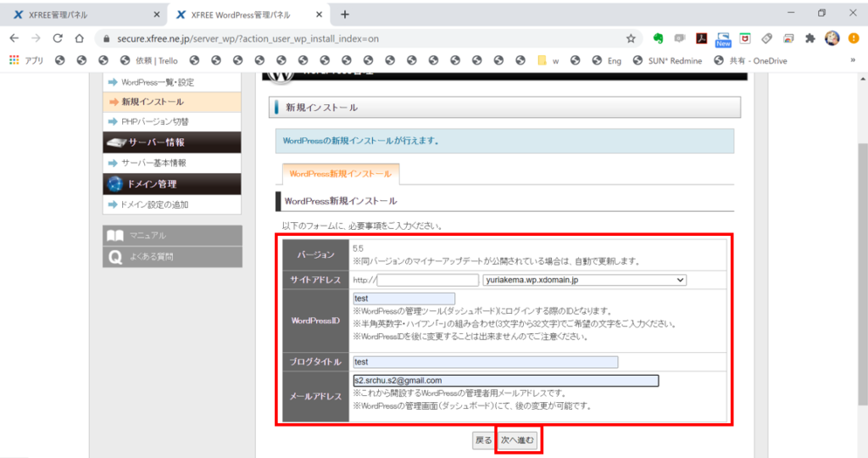Open the サーバー基本情報 link
Image resolution: width=868 pixels, height=458 pixels.
[153, 163]
